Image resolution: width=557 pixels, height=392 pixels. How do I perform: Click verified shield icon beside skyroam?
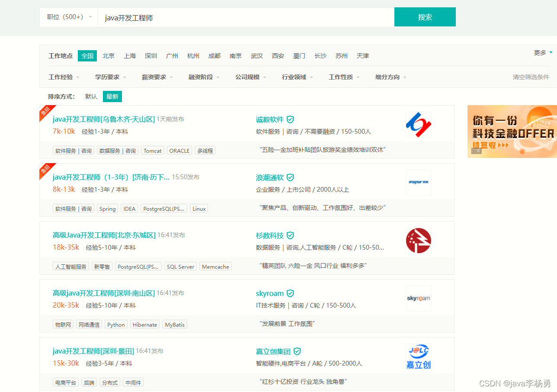[290, 293]
